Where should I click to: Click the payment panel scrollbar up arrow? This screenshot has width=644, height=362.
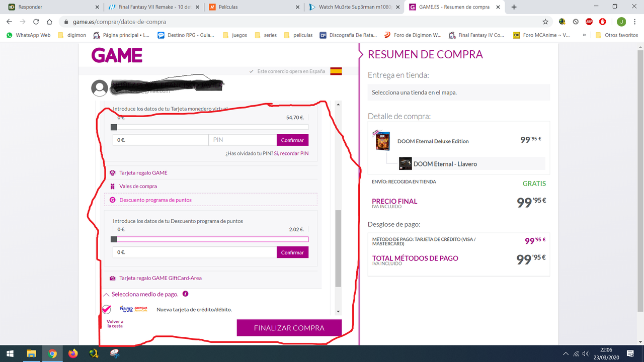pyautogui.click(x=338, y=104)
